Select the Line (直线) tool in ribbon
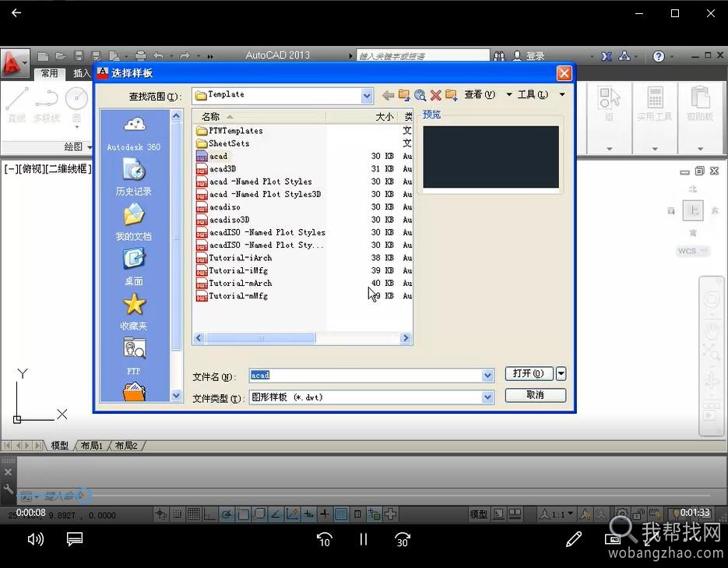The height and width of the screenshot is (568, 728). [x=16, y=105]
